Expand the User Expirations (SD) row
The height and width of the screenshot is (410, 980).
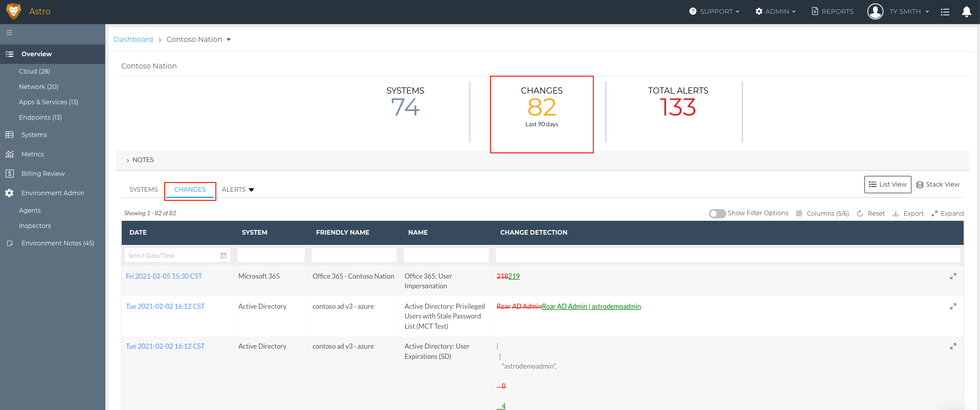953,346
